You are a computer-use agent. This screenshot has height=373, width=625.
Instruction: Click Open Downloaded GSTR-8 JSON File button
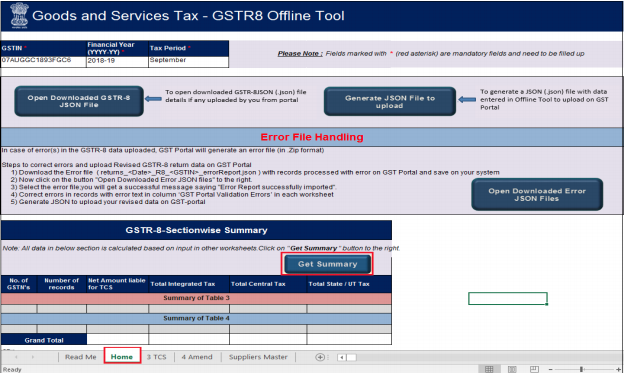click(x=79, y=101)
